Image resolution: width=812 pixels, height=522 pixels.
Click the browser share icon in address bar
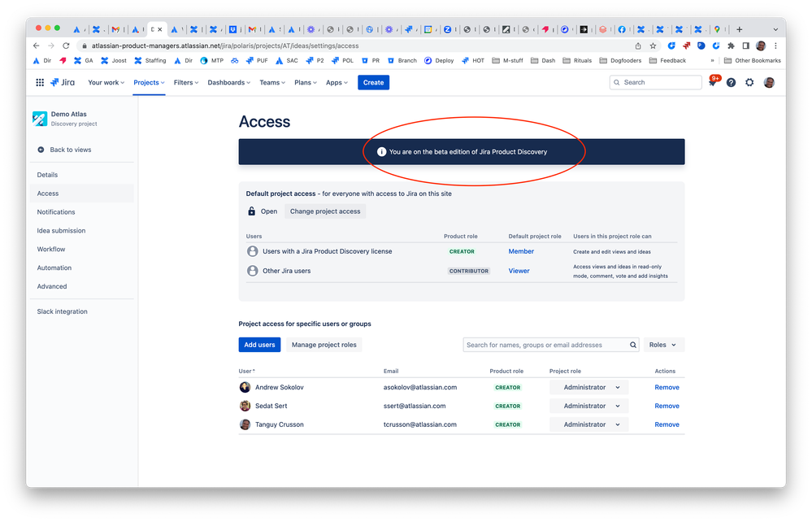[638, 46]
